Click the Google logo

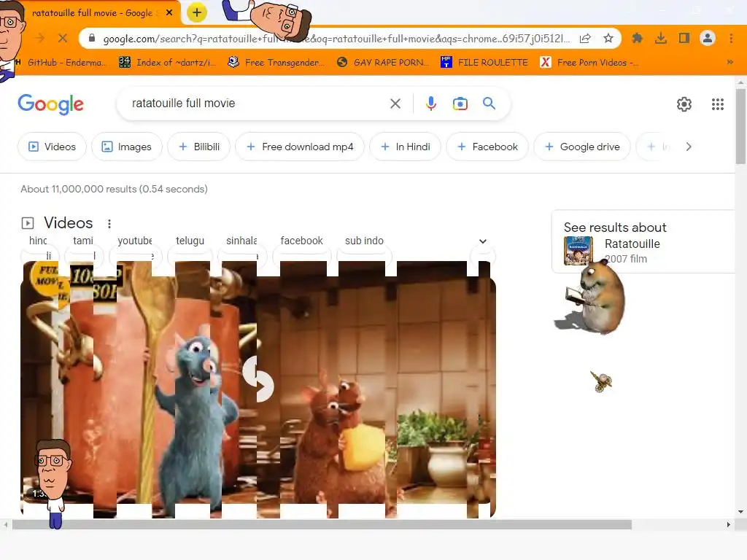50,104
